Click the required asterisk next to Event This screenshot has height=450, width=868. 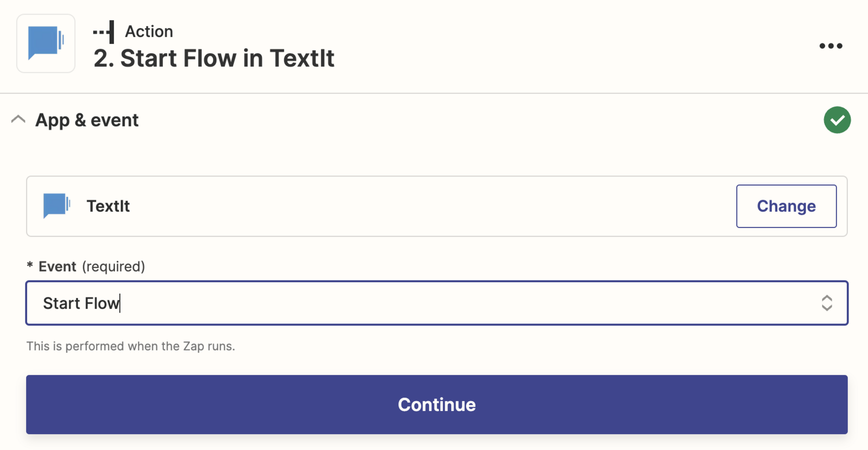pyautogui.click(x=30, y=265)
